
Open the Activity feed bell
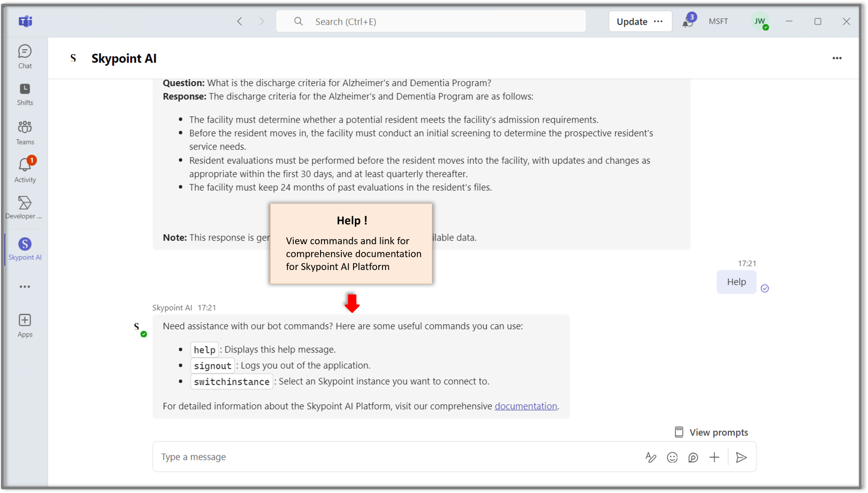coord(25,170)
